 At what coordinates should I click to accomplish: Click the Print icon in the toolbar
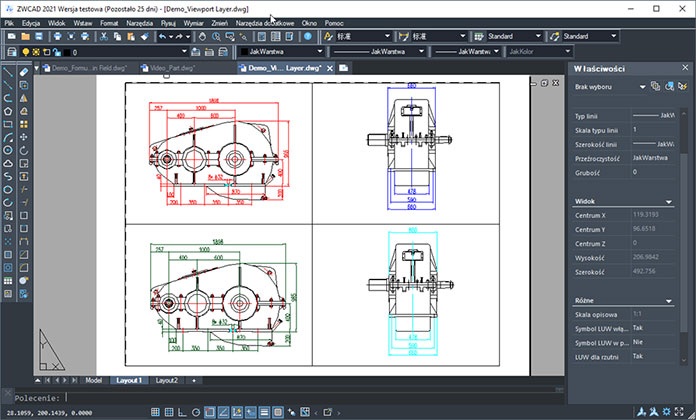click(x=59, y=36)
